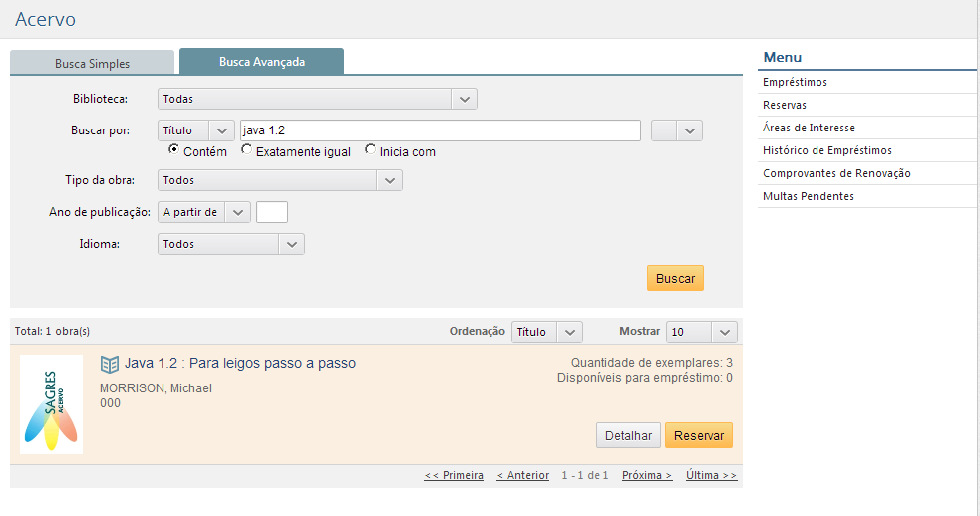Click the search text field containing java 1.2
The image size is (980, 516).
440,130
